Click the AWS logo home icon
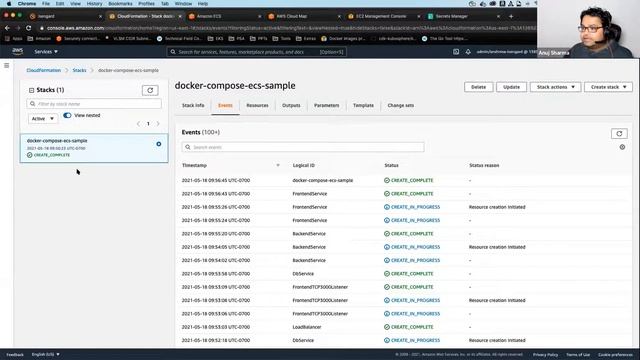Image resolution: width=640 pixels, height=360 pixels. tap(18, 51)
